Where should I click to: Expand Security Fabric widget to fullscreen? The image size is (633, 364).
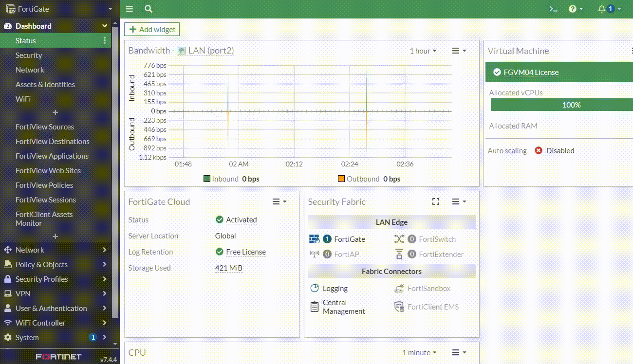coord(436,201)
